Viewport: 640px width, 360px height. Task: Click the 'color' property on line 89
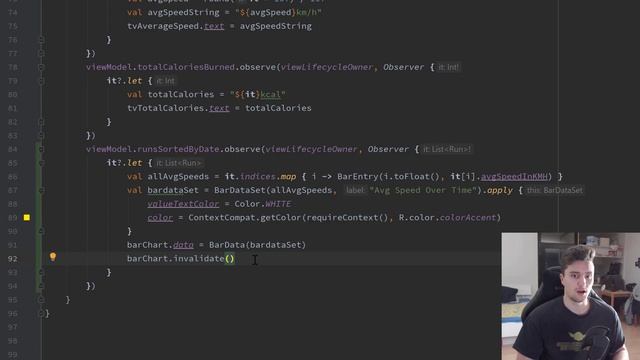tap(160, 218)
